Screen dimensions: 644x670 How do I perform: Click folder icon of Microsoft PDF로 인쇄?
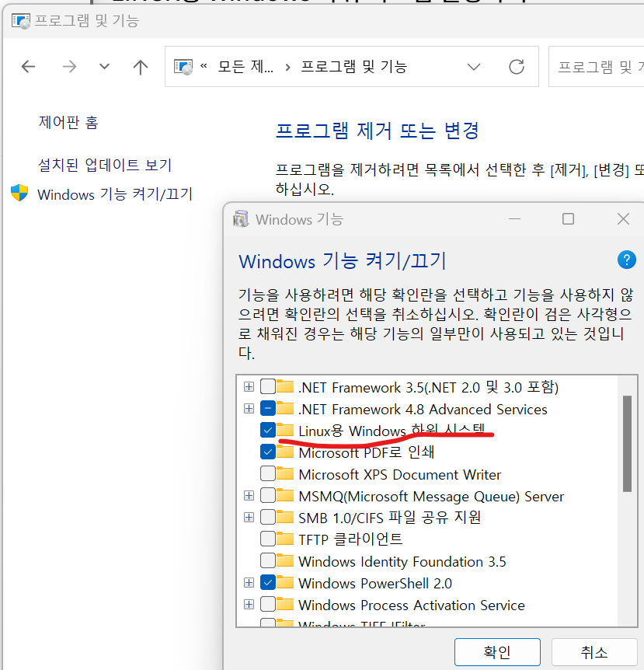pos(285,452)
